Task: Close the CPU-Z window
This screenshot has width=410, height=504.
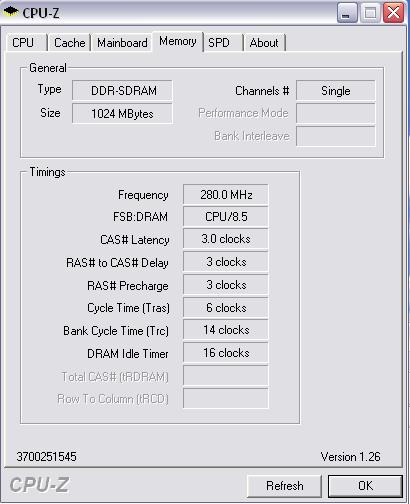Action: 394,13
